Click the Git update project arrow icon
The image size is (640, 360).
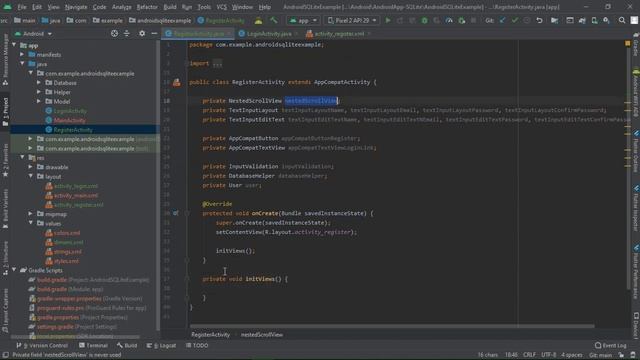click(x=502, y=20)
